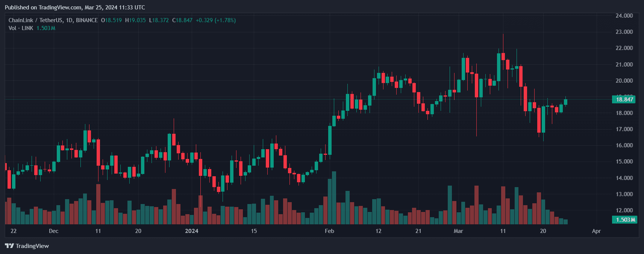Select the Dec marker on time axis
Viewport: 644px width, 254px height.
coord(54,231)
